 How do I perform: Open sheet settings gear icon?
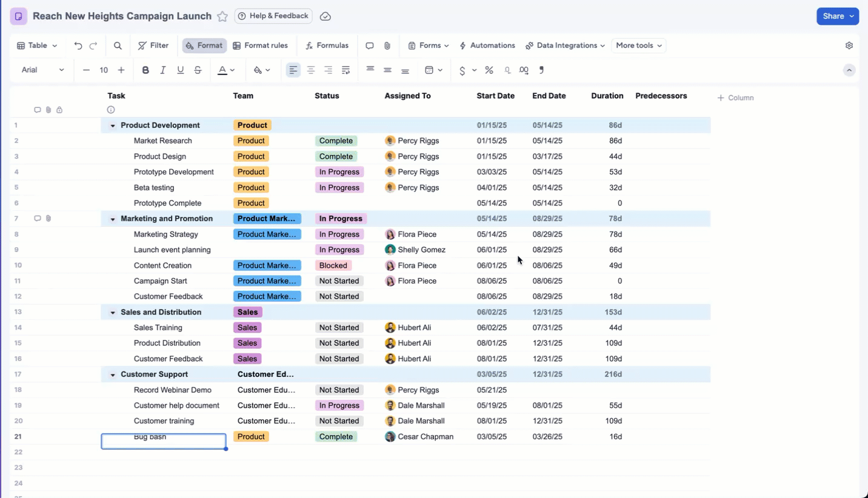pyautogui.click(x=849, y=45)
